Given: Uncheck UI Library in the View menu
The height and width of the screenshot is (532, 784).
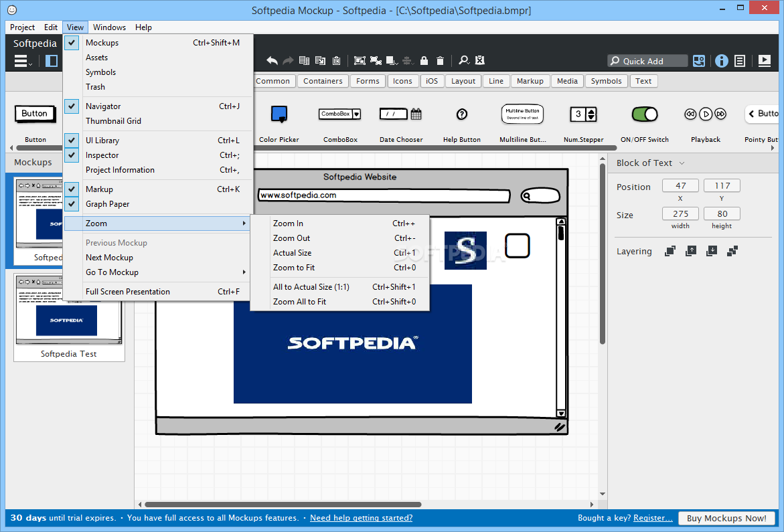Looking at the screenshot, I should tap(72, 141).
